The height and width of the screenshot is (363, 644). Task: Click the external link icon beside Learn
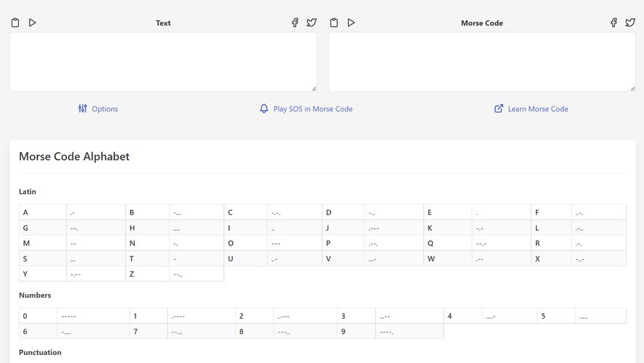point(499,109)
